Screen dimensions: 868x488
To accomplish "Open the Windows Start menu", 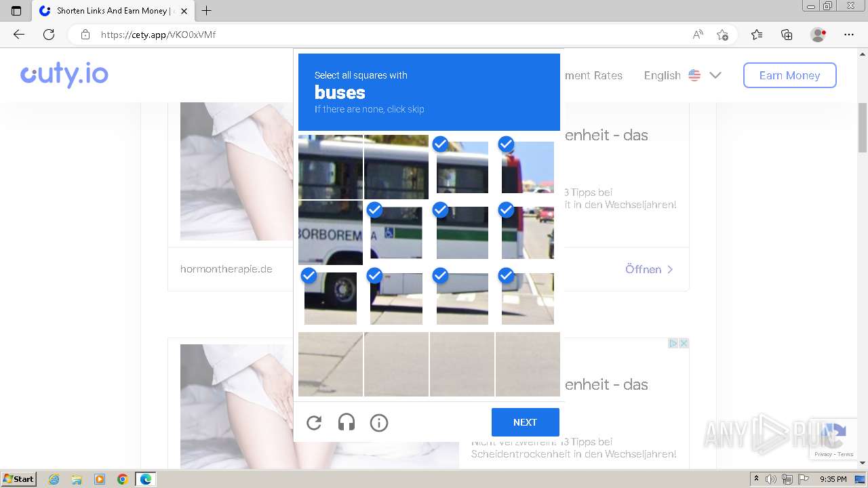I will pos(18,479).
